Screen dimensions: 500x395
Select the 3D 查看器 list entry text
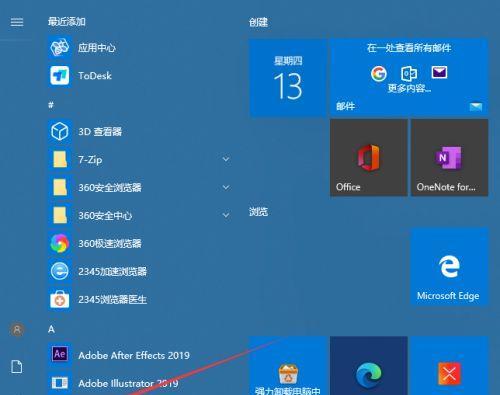coord(100,132)
